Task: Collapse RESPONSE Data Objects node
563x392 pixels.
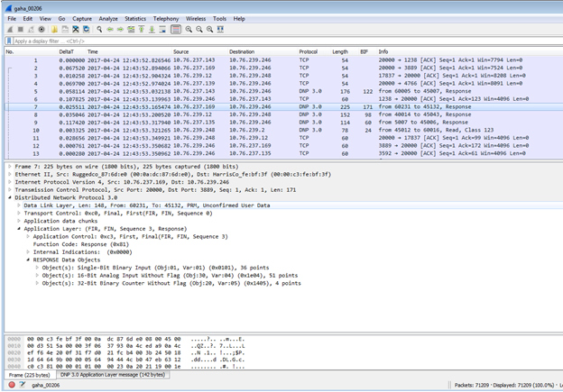Action: (28, 260)
